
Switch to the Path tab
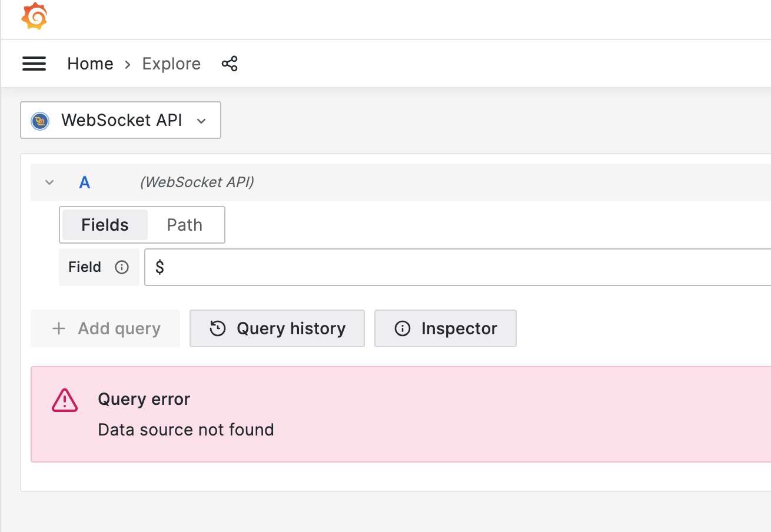[184, 225]
